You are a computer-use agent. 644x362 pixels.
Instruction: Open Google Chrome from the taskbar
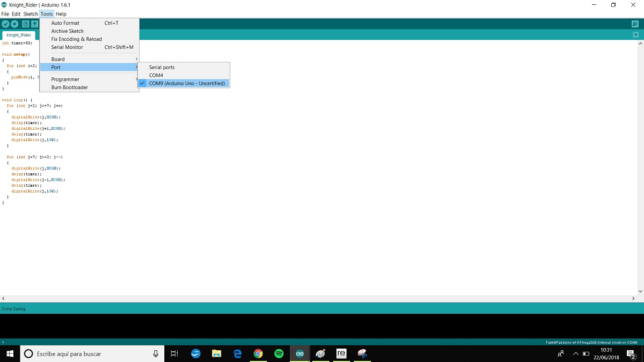click(x=258, y=353)
